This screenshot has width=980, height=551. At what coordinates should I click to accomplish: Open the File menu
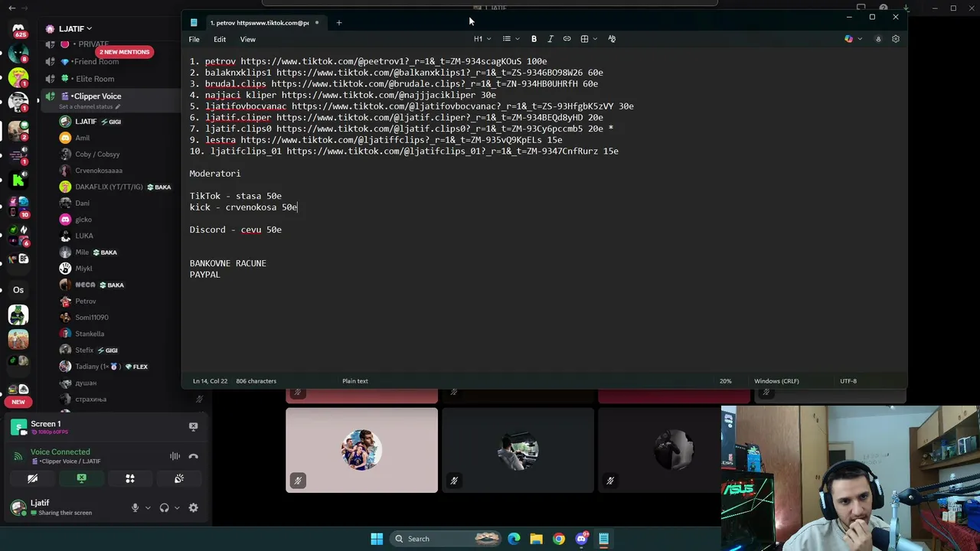coord(194,39)
